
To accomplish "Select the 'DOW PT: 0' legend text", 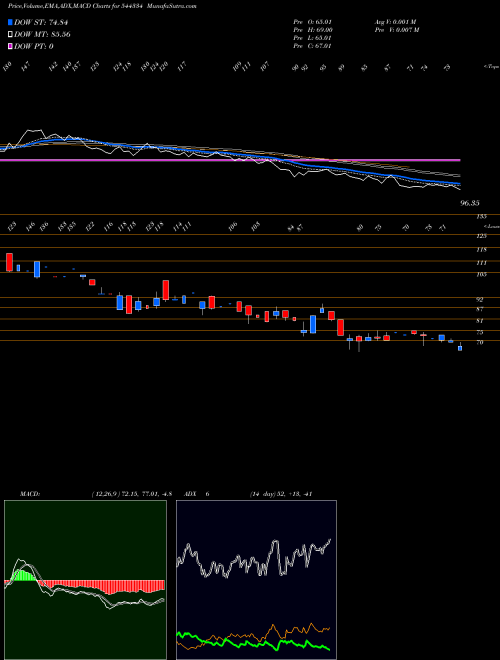I will (34, 46).
